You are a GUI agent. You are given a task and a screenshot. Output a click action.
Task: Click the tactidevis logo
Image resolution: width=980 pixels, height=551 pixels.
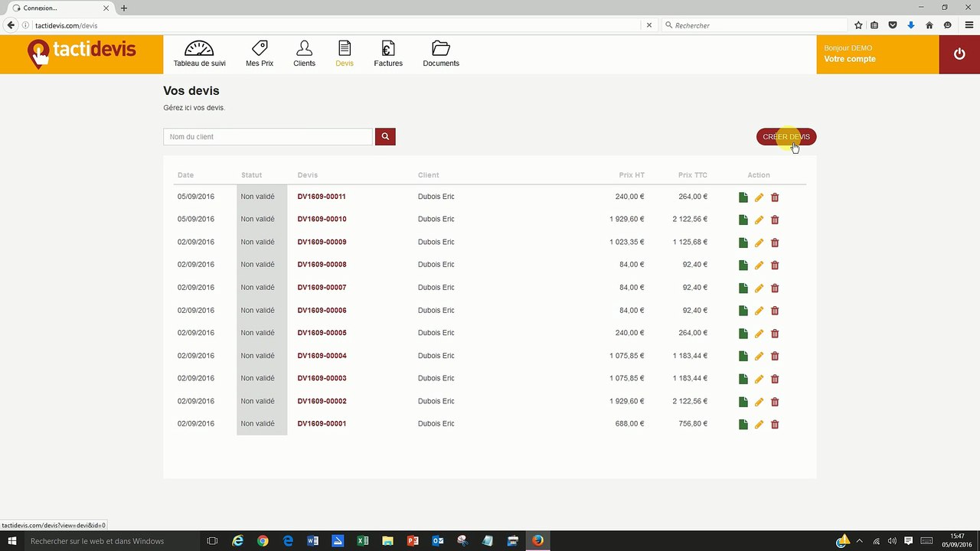82,54
